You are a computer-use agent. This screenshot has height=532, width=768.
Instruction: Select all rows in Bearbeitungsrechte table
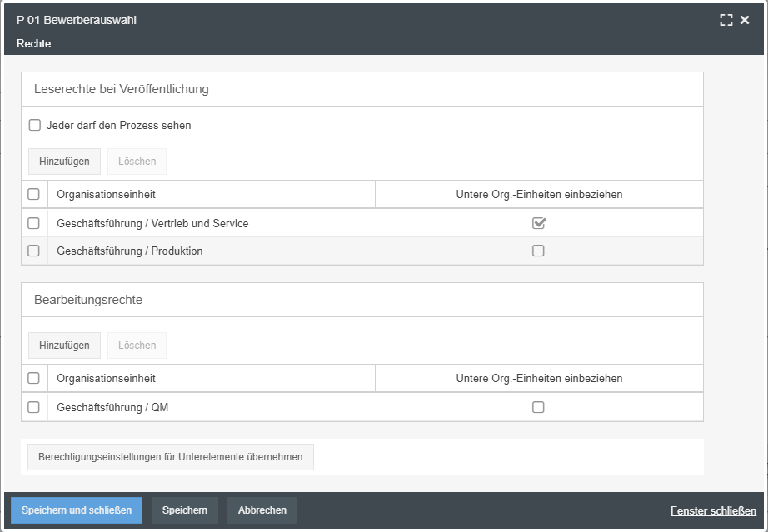pyautogui.click(x=34, y=378)
